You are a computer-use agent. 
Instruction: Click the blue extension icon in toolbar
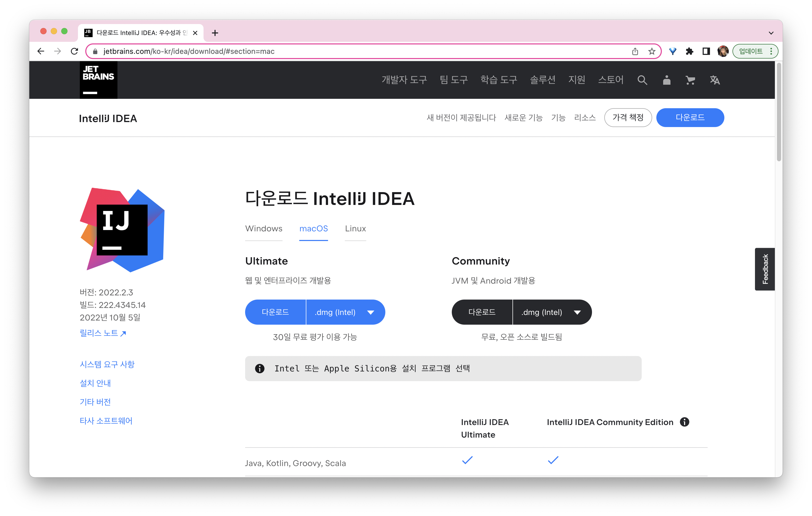[x=673, y=51]
